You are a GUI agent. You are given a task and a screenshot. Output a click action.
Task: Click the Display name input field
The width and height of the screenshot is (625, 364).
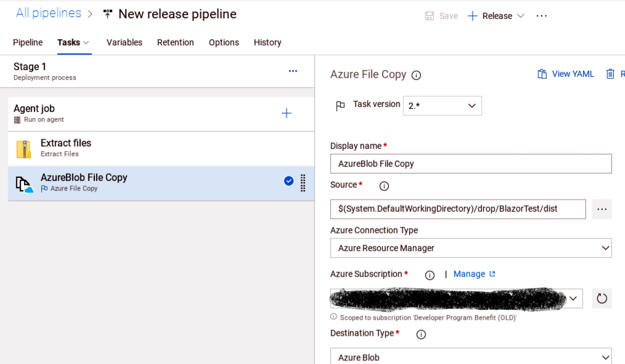(471, 164)
